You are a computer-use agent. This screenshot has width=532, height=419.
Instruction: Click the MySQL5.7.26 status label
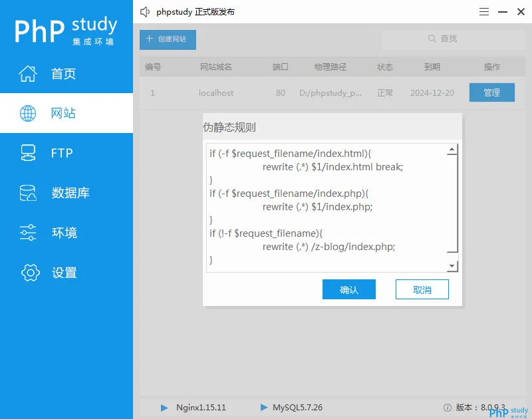tap(297, 408)
